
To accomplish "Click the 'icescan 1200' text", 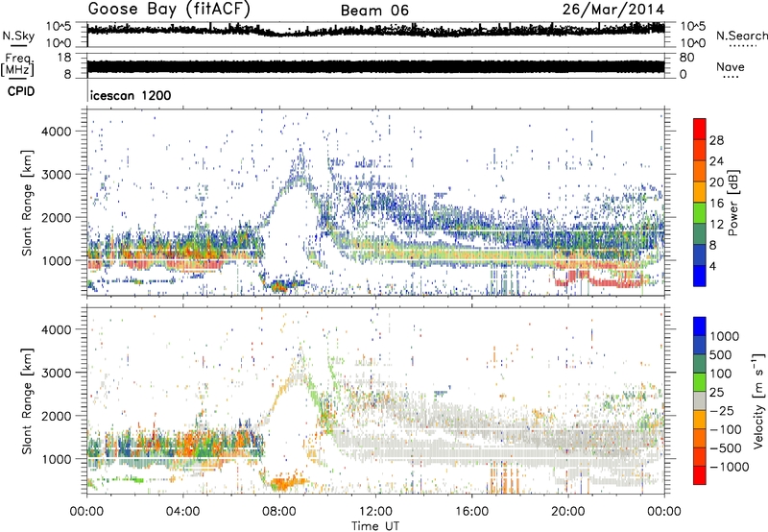I will [131, 95].
